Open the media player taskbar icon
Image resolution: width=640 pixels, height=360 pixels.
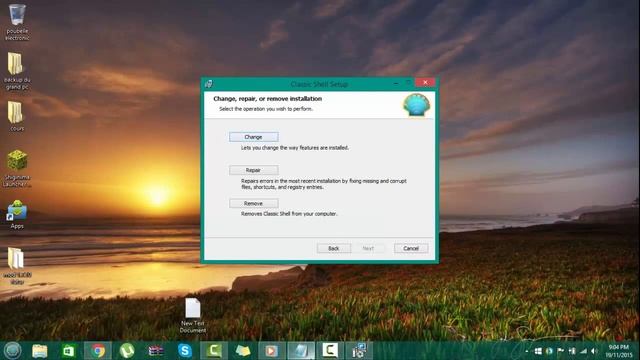[x=271, y=351]
